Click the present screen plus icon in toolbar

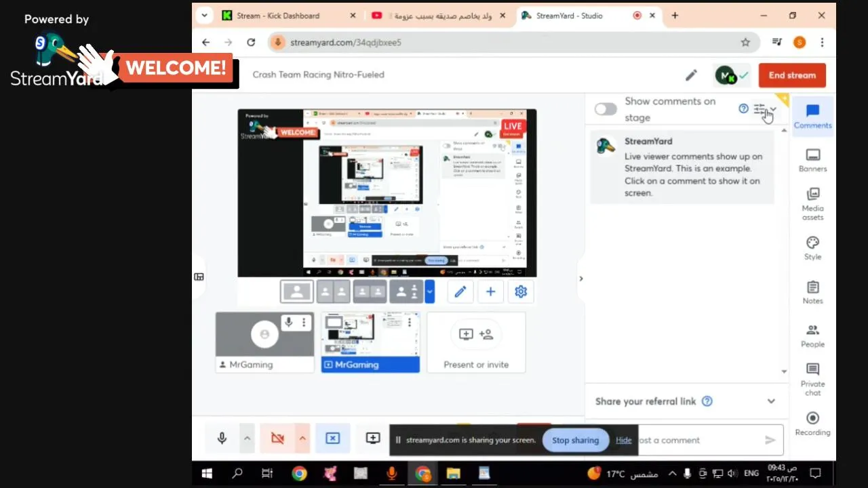coord(373,439)
